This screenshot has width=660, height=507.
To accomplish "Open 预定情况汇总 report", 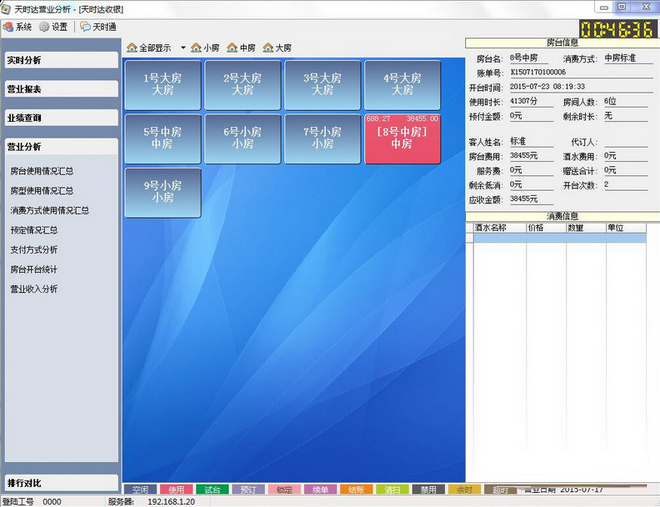I will point(34,230).
